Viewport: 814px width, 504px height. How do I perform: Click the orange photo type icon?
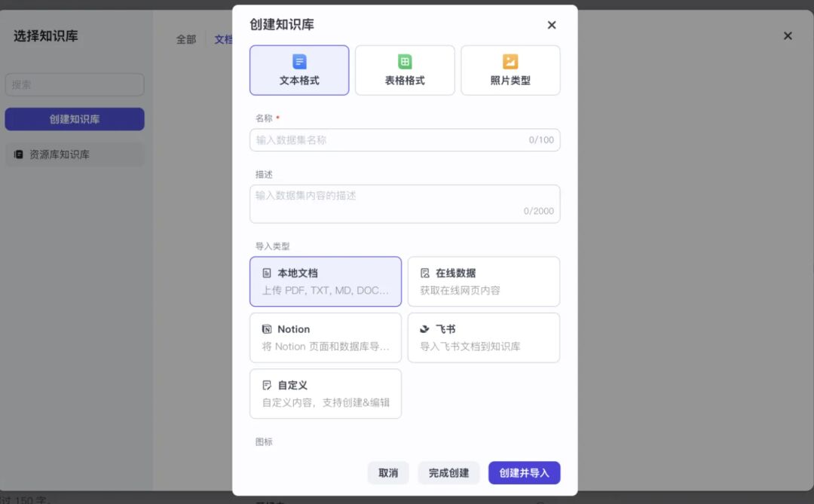coord(510,62)
